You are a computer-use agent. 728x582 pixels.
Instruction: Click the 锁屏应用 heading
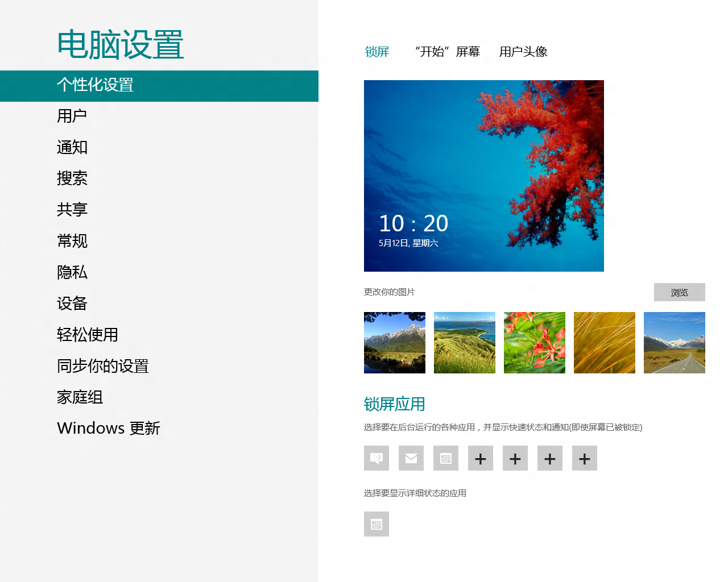click(395, 404)
